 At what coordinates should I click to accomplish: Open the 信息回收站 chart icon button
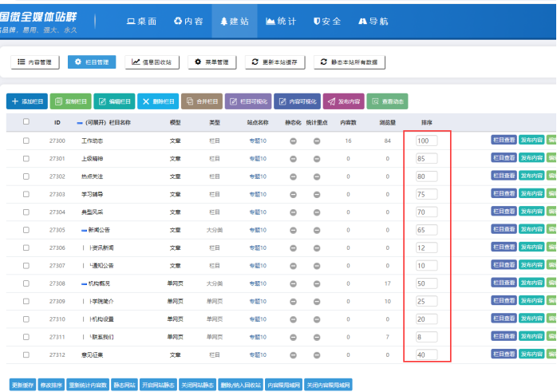pos(152,61)
